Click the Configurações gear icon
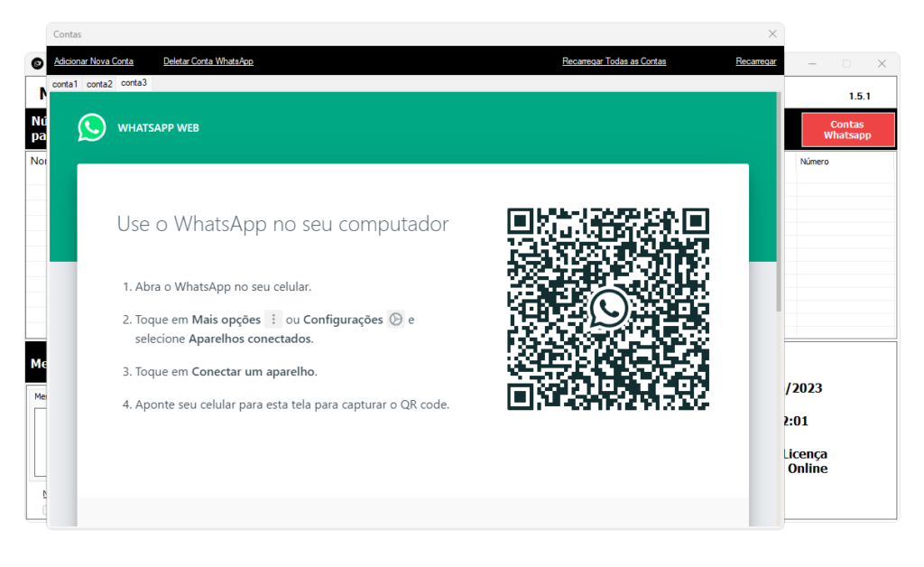 coord(395,319)
